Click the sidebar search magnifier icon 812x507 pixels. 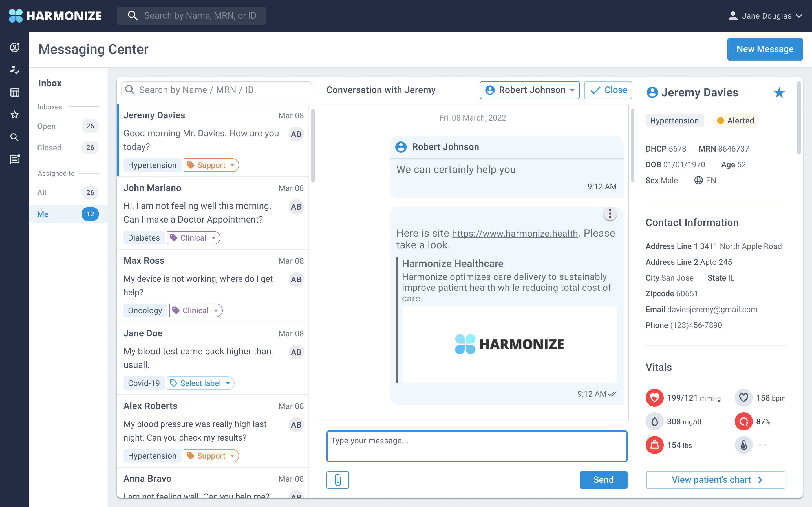point(14,137)
